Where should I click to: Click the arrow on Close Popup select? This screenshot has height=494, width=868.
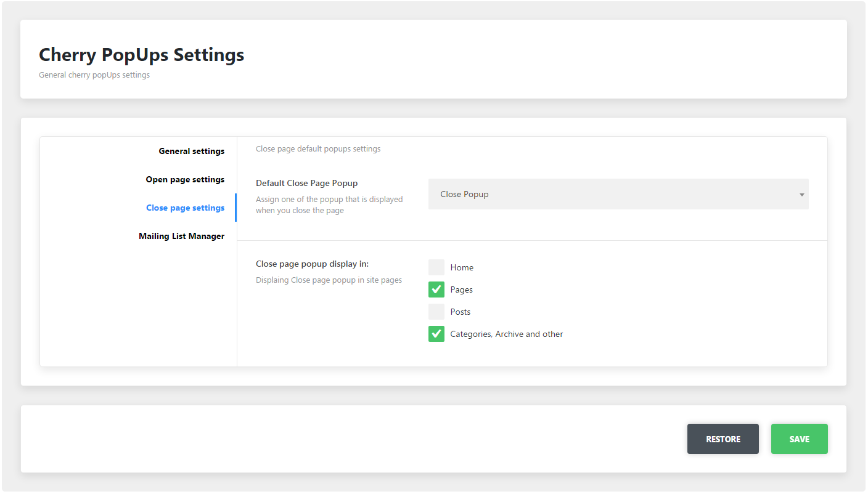click(801, 195)
